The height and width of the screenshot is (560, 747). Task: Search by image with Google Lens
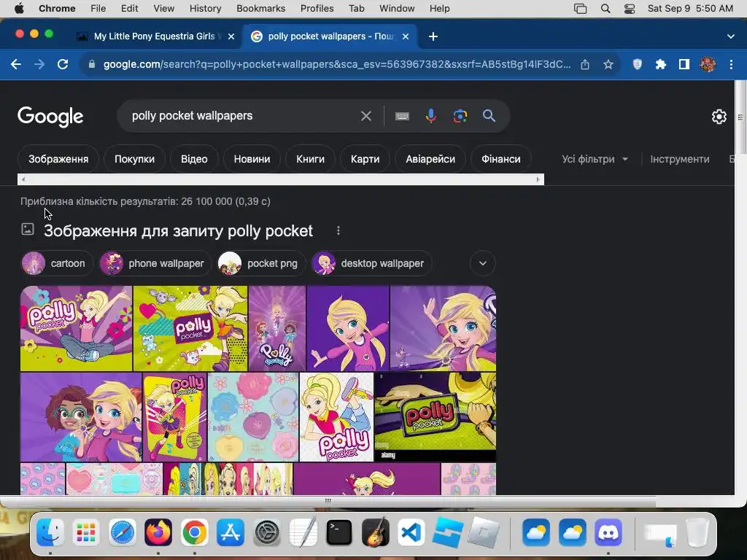point(460,116)
